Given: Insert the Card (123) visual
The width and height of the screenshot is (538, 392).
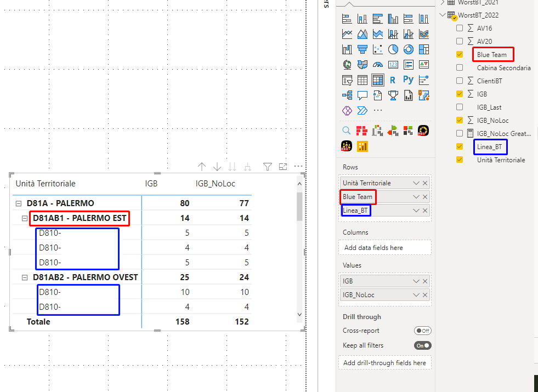Looking at the screenshot, I should (x=393, y=65).
